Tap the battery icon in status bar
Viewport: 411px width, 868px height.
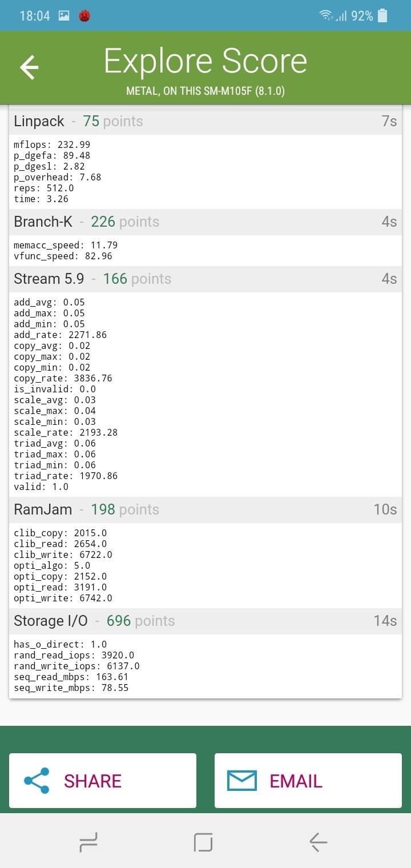click(x=382, y=16)
